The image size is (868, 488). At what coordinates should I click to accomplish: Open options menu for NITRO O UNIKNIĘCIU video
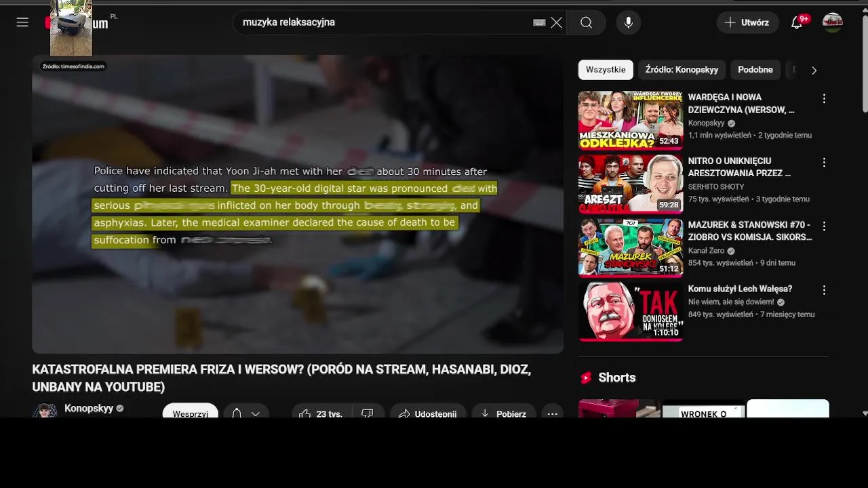click(824, 163)
